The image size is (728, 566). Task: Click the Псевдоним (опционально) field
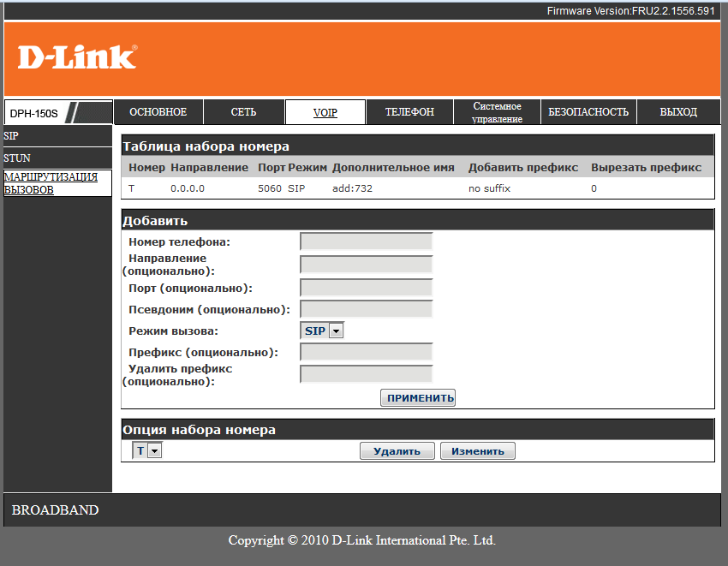366,308
